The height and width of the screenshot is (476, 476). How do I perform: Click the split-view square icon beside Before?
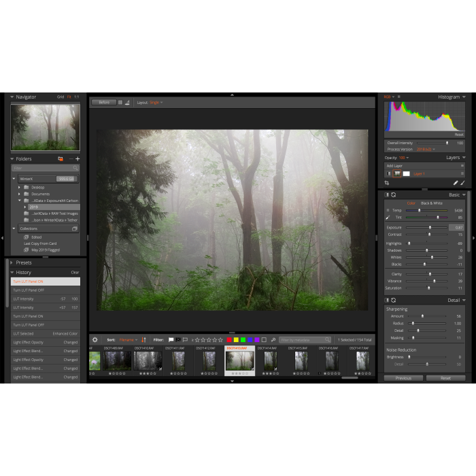(120, 102)
